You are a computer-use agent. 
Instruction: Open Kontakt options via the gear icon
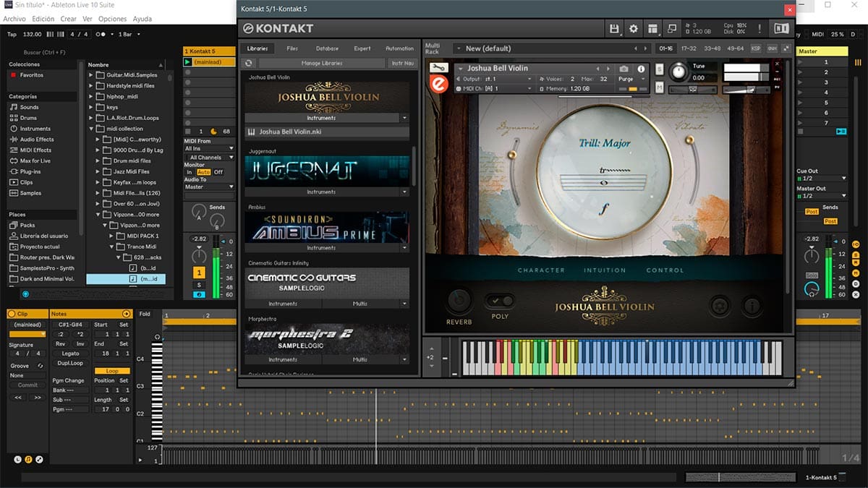point(634,28)
